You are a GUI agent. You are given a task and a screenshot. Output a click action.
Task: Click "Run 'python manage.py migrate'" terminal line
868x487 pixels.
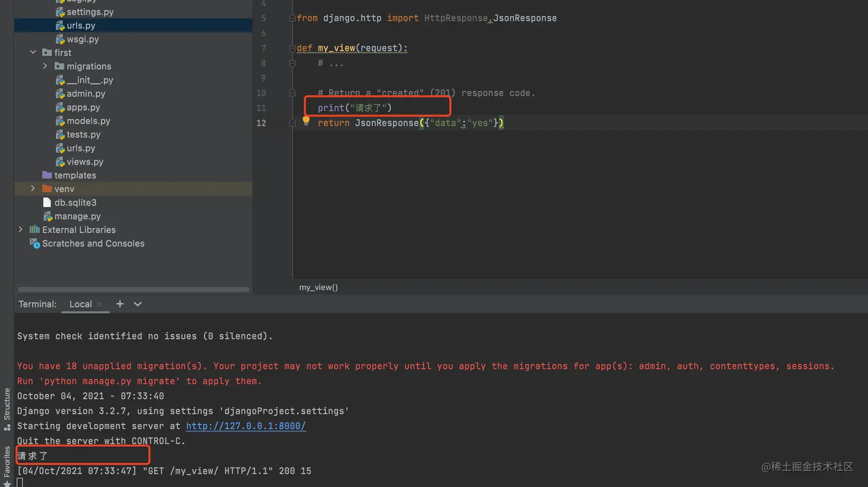point(139,381)
